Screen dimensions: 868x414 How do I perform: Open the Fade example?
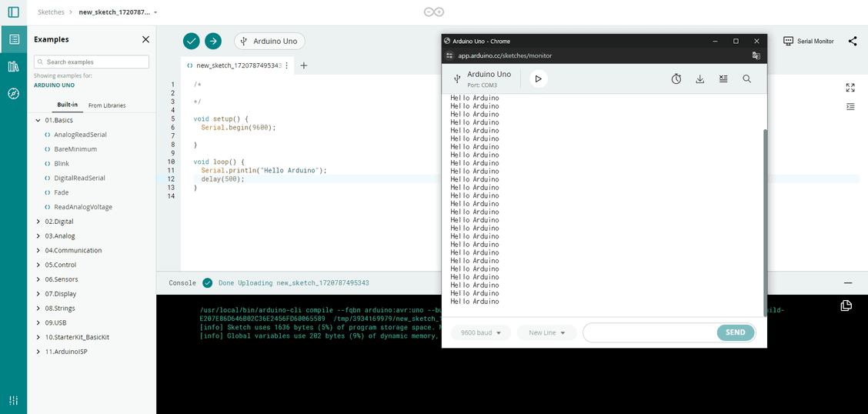(x=61, y=192)
